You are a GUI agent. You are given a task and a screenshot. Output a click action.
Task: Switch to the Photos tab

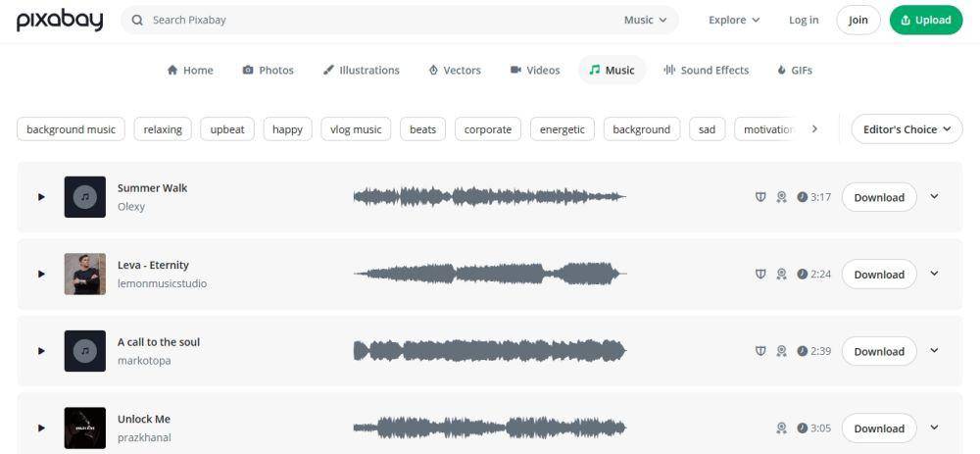click(x=269, y=70)
